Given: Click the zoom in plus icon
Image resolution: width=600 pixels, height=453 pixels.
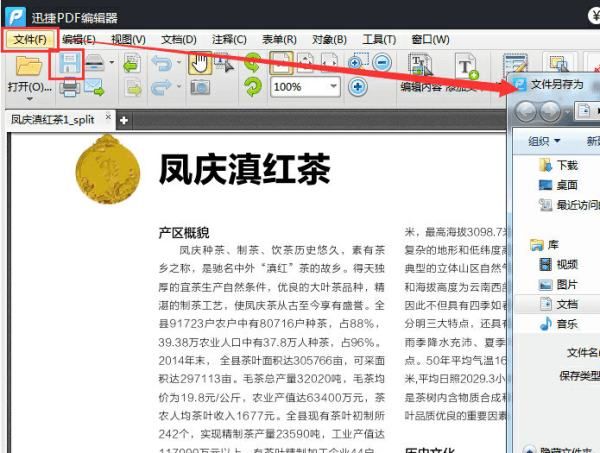Looking at the screenshot, I should click(x=358, y=87).
